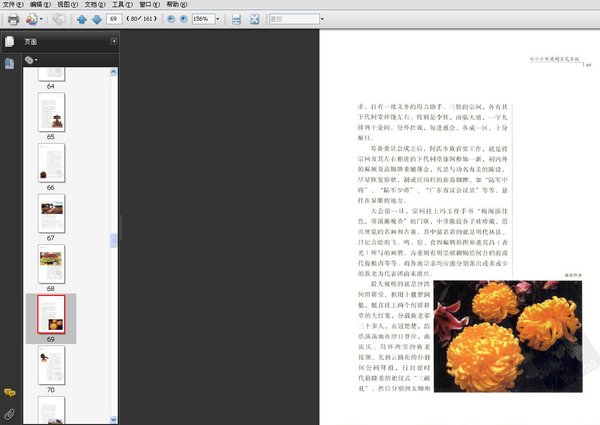Toggle the Pages thumbnail panel icon
The height and width of the screenshot is (425, 600).
pos(9,42)
